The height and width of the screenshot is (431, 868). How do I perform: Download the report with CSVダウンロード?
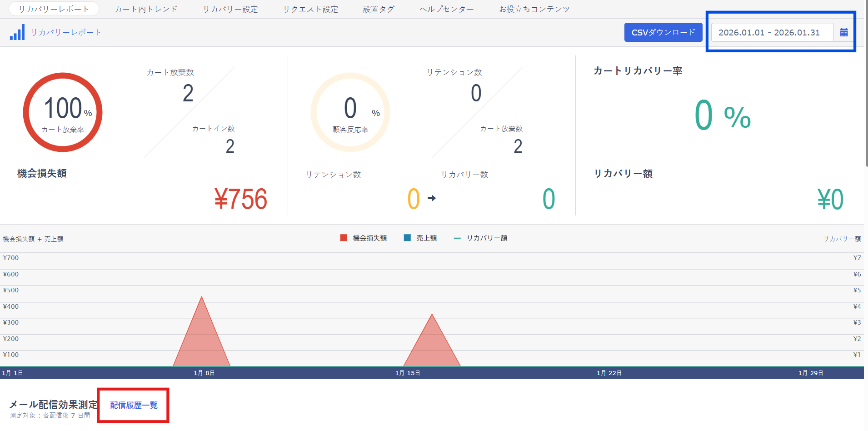tap(663, 32)
